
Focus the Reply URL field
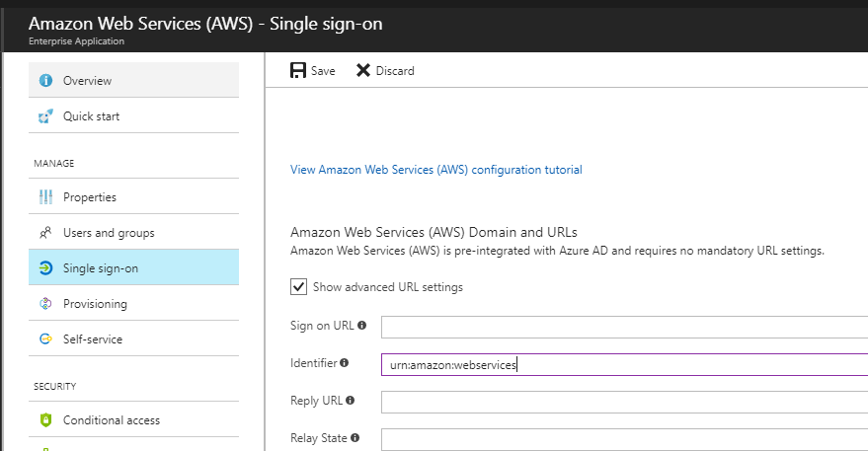(x=624, y=402)
